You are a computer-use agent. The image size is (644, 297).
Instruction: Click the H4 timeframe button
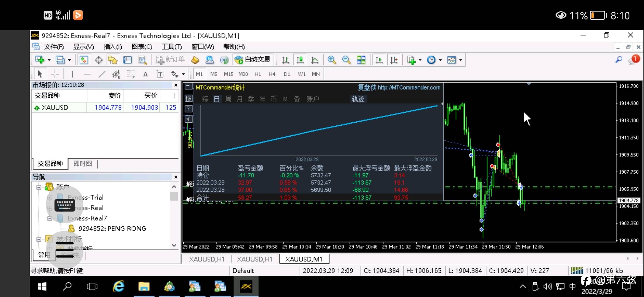pos(272,74)
